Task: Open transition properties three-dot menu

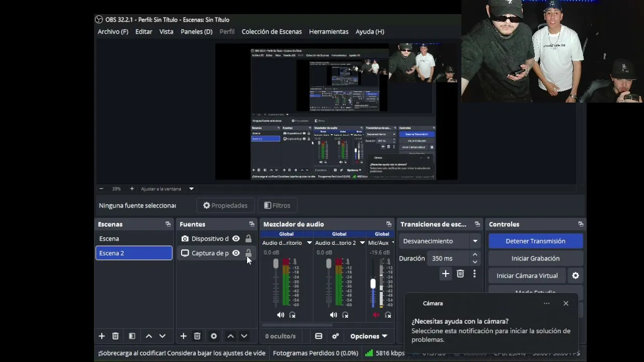Action: pos(474,274)
